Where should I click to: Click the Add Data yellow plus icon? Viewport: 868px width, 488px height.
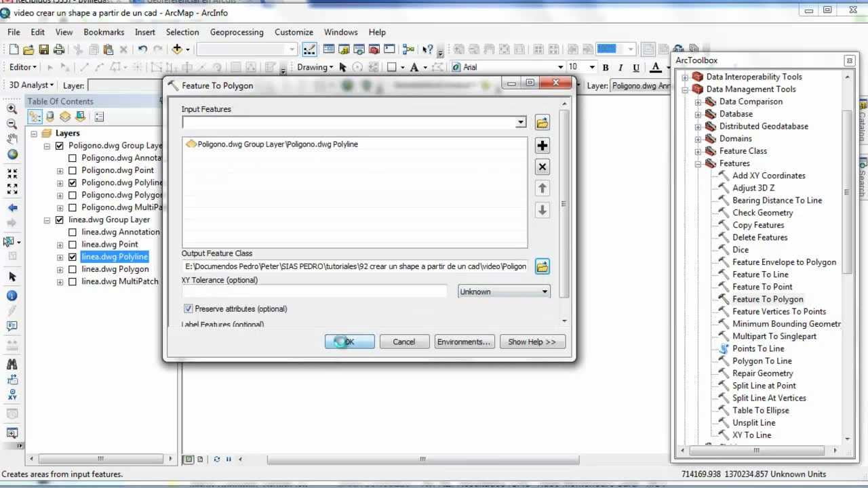pyautogui.click(x=177, y=49)
